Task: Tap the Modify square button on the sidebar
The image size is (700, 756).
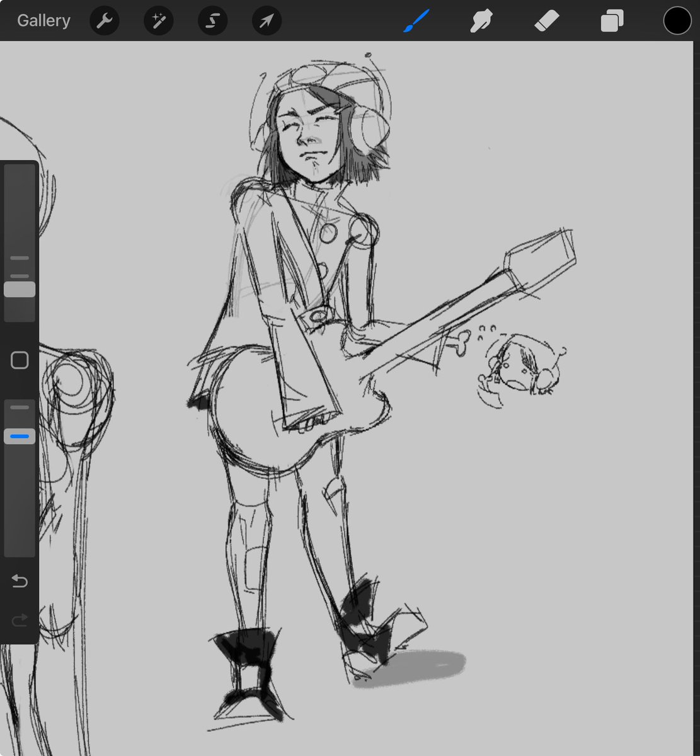Action: [x=20, y=359]
